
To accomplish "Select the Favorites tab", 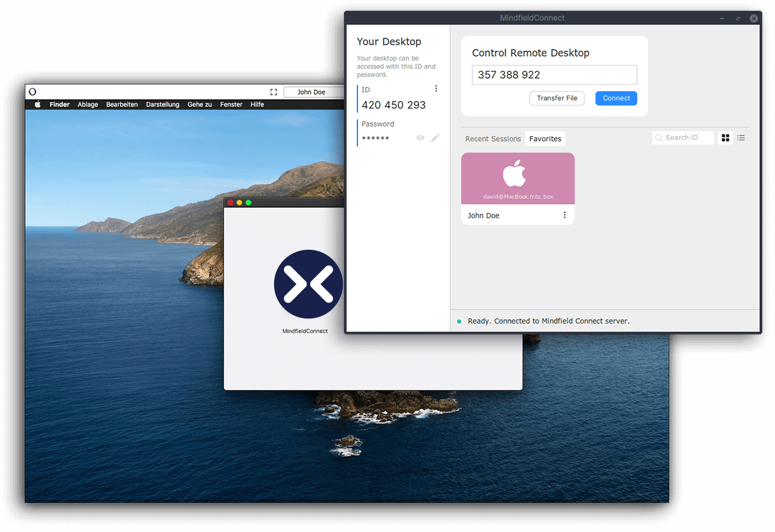I will [x=545, y=139].
